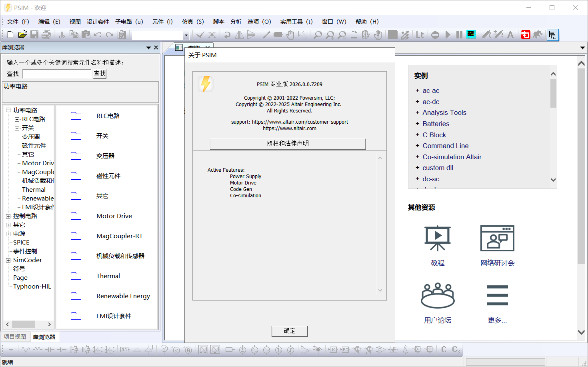Close the library browser panel
Viewport: 588px width, 367px height.
tap(156, 48)
